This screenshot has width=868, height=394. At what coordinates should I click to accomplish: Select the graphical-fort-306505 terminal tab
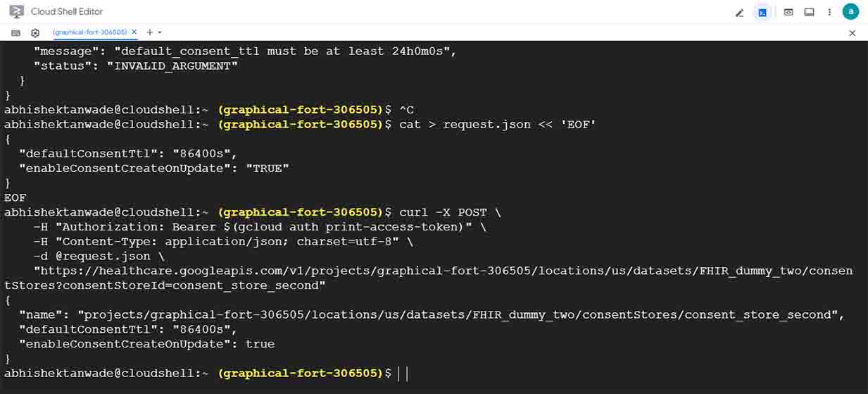point(89,32)
